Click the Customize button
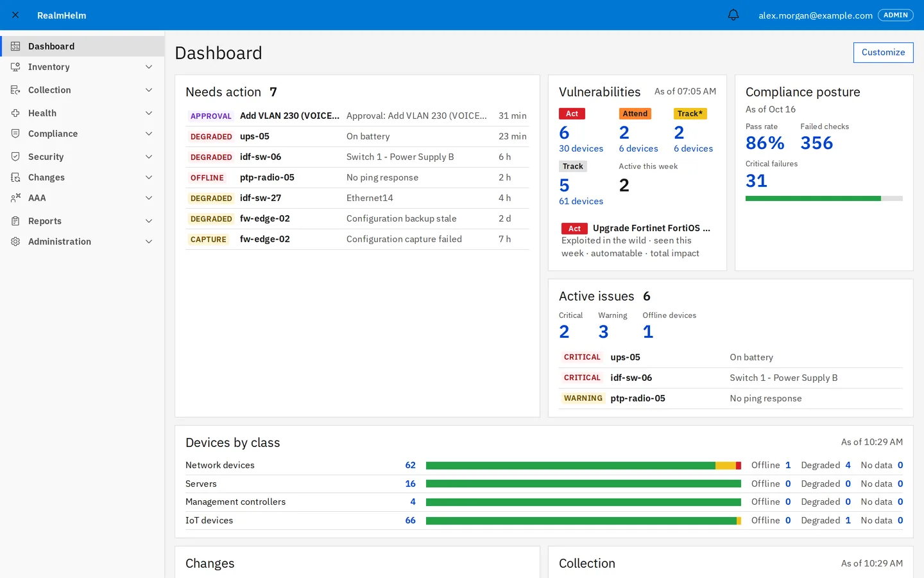Viewport: 924px width, 578px height. tap(883, 53)
